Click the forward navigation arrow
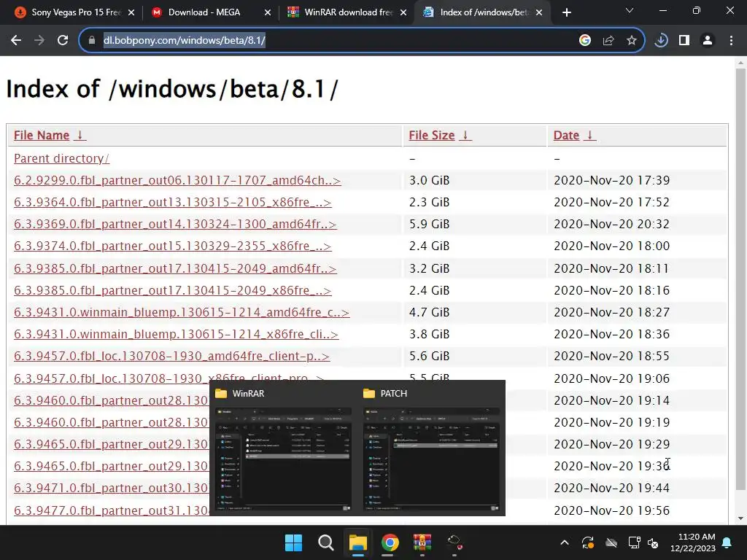 (39, 41)
